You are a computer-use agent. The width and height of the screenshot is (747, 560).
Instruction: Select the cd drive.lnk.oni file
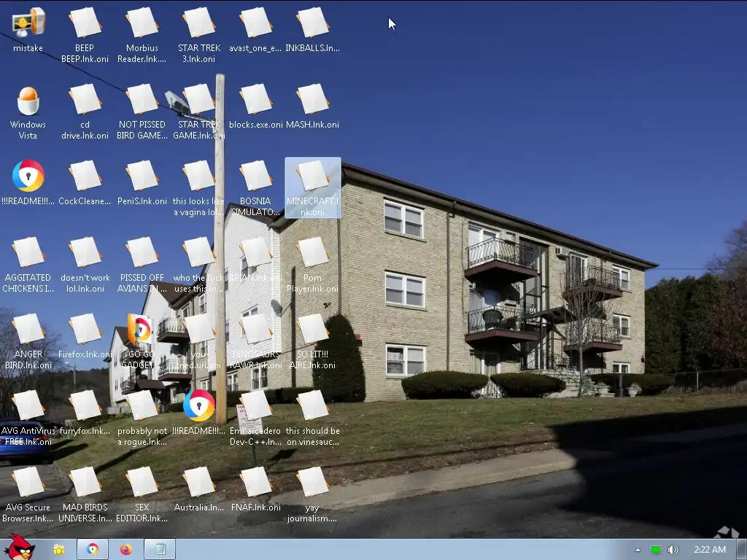coord(85,112)
